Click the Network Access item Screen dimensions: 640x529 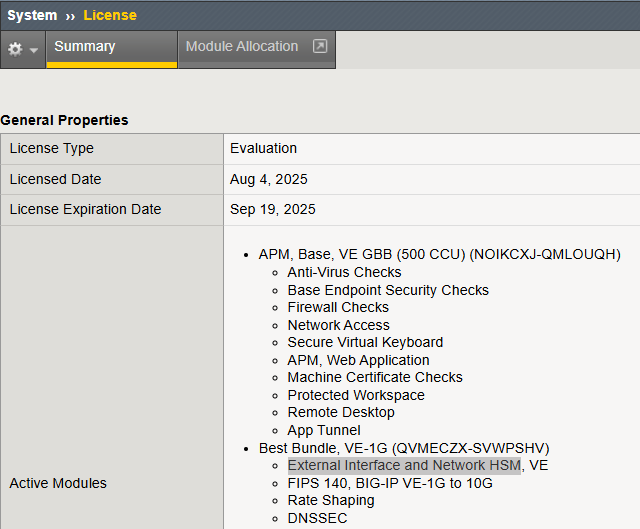click(339, 325)
